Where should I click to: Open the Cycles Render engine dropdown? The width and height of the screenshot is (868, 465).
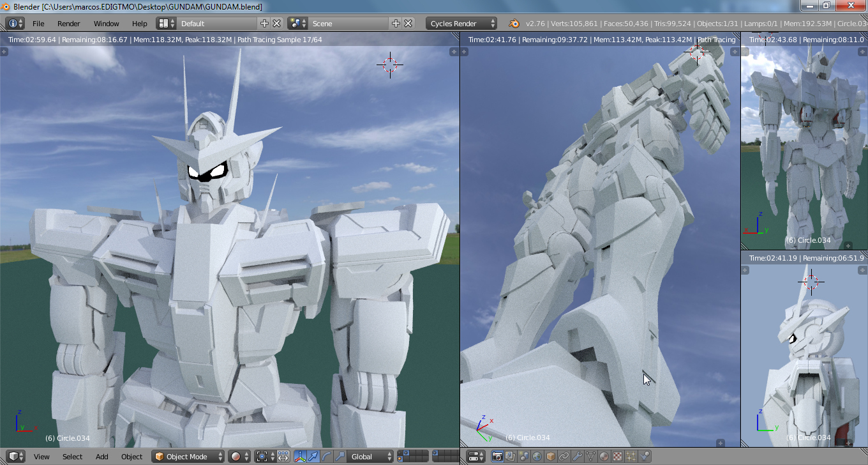click(x=461, y=24)
